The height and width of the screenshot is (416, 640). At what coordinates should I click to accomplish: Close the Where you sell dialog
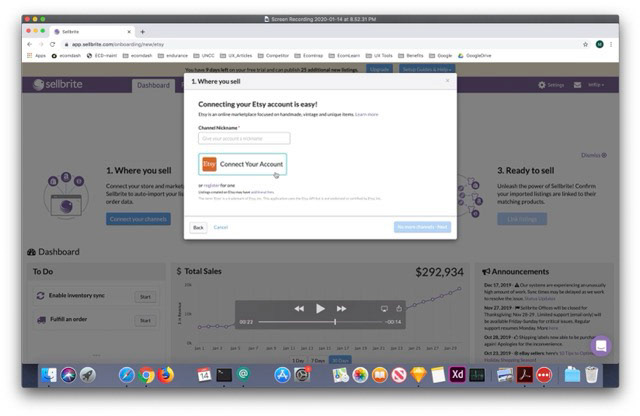tap(447, 81)
